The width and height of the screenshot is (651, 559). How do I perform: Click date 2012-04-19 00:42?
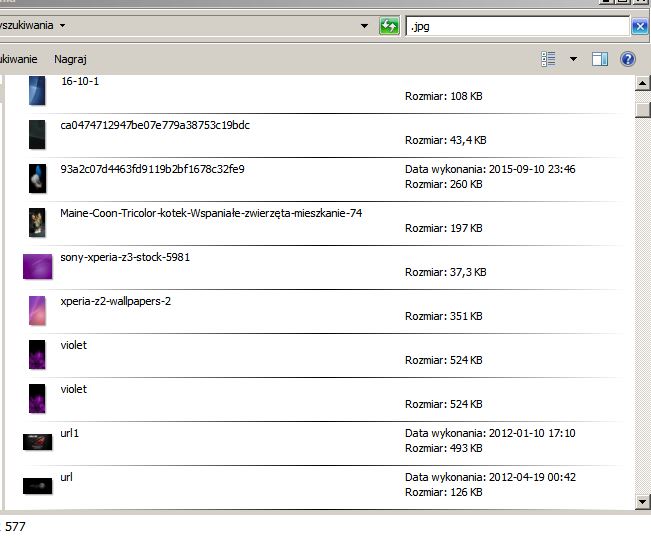click(x=532, y=477)
